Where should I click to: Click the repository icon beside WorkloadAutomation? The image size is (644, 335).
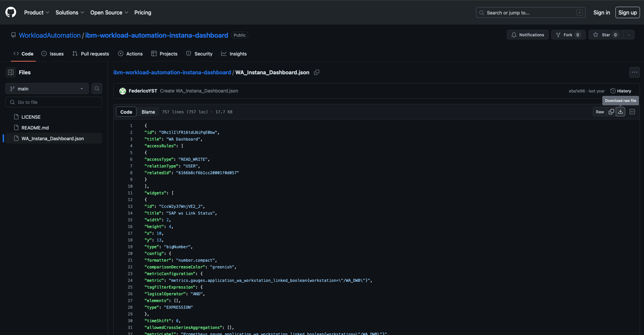(13, 35)
